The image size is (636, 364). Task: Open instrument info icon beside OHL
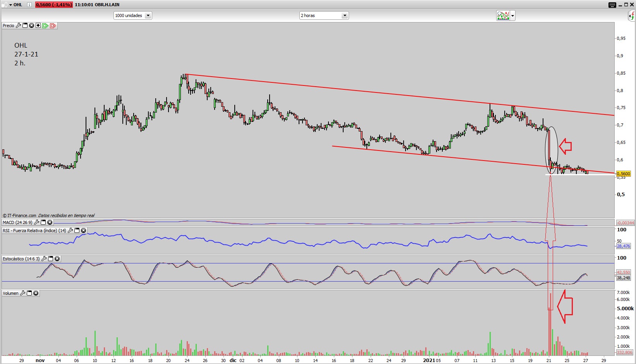tap(29, 5)
